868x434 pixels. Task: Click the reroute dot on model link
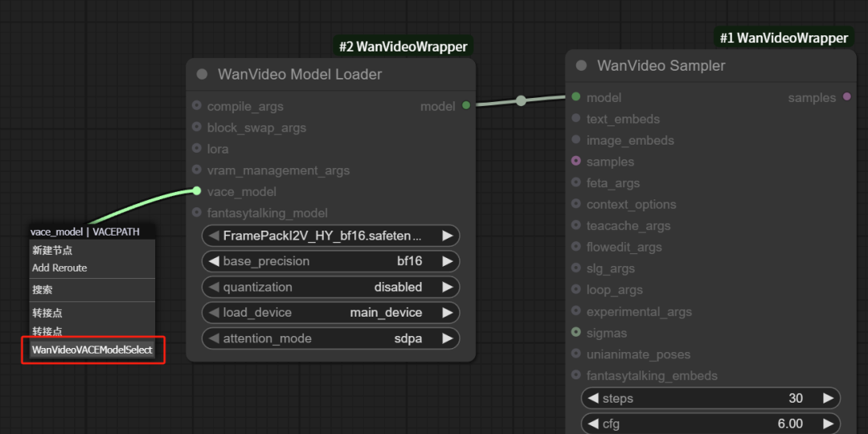(521, 100)
